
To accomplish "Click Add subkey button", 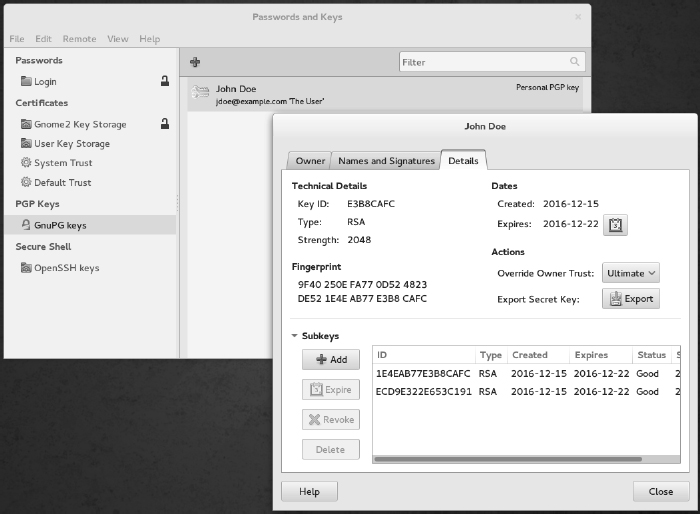I will pyautogui.click(x=330, y=359).
